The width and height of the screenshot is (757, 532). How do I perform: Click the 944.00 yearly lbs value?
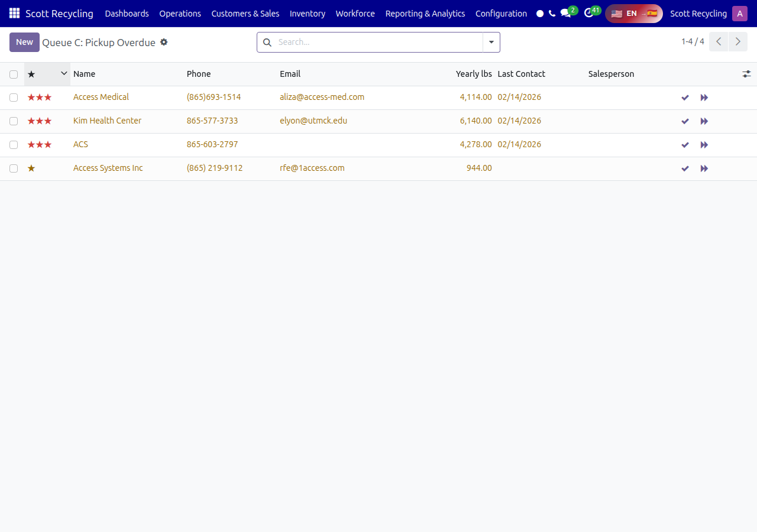click(479, 168)
